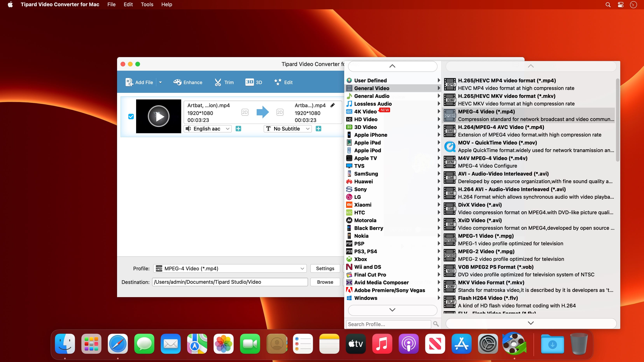Open Spotlight search in the menu bar
Viewport: 644px width, 362px height.
pos(608,4)
